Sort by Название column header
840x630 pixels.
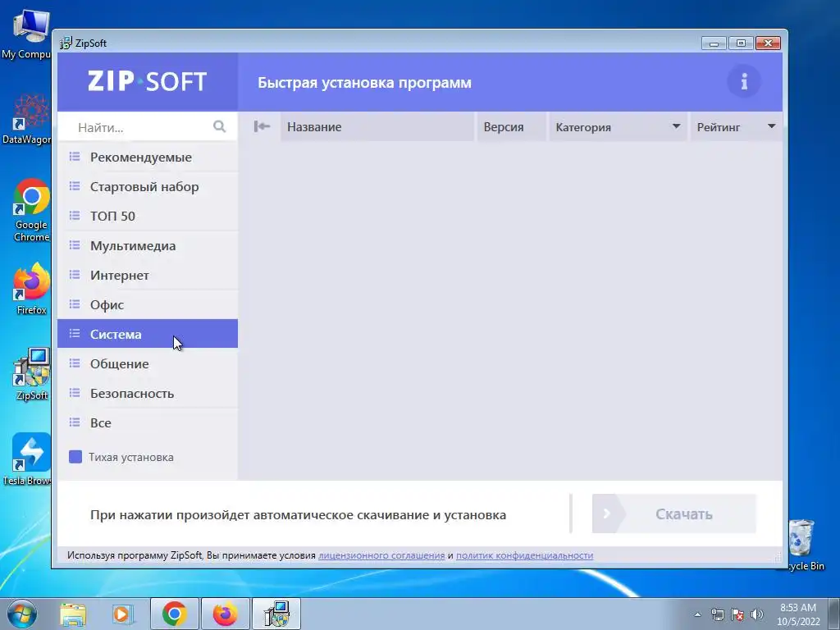tap(377, 127)
